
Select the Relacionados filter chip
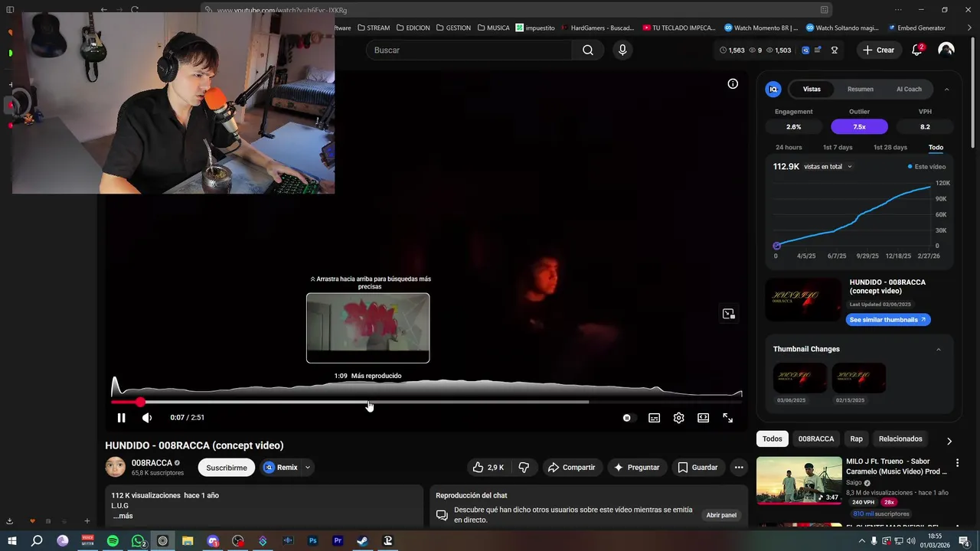click(x=900, y=439)
